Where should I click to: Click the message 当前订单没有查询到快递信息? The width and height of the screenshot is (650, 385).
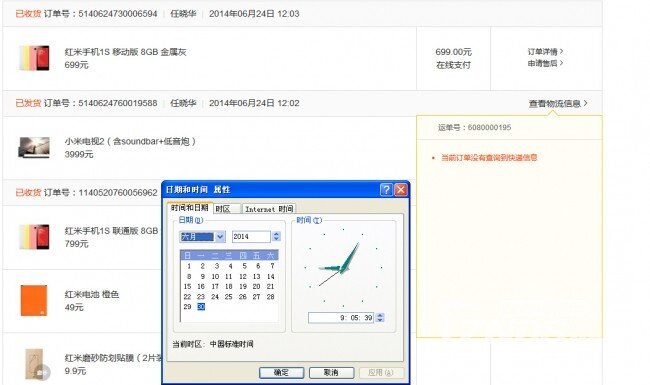click(489, 157)
